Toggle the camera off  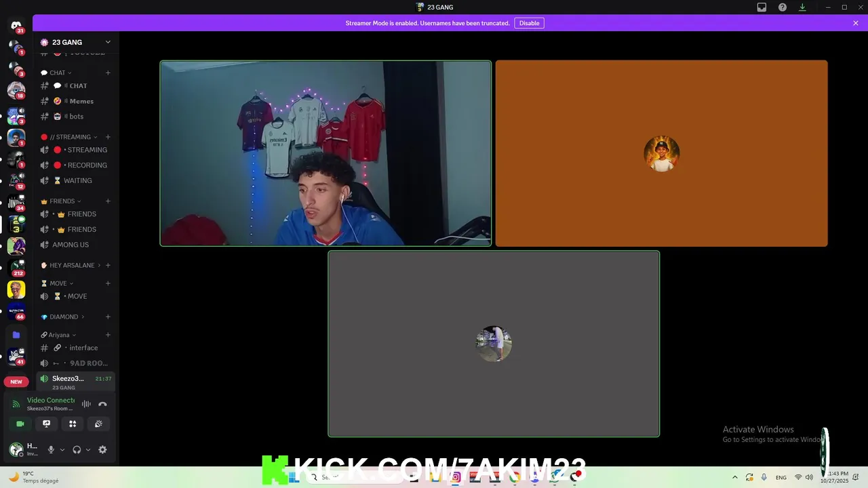point(20,424)
